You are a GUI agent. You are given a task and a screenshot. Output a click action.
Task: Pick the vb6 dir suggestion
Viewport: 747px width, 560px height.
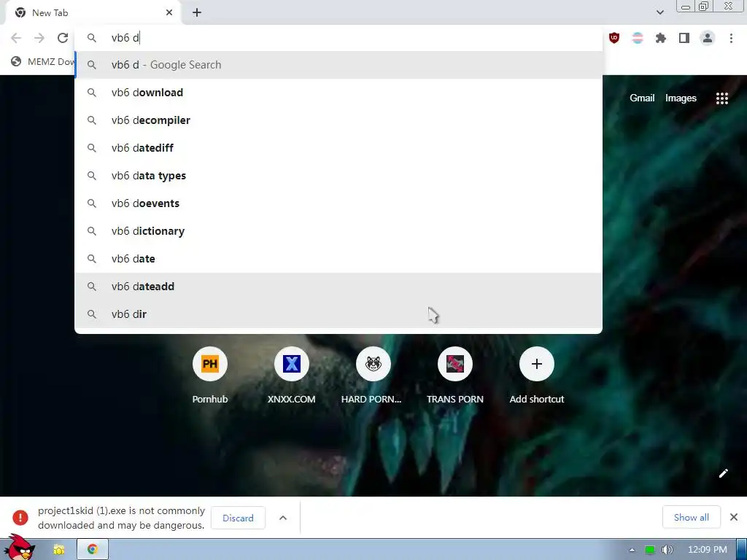[338, 314]
